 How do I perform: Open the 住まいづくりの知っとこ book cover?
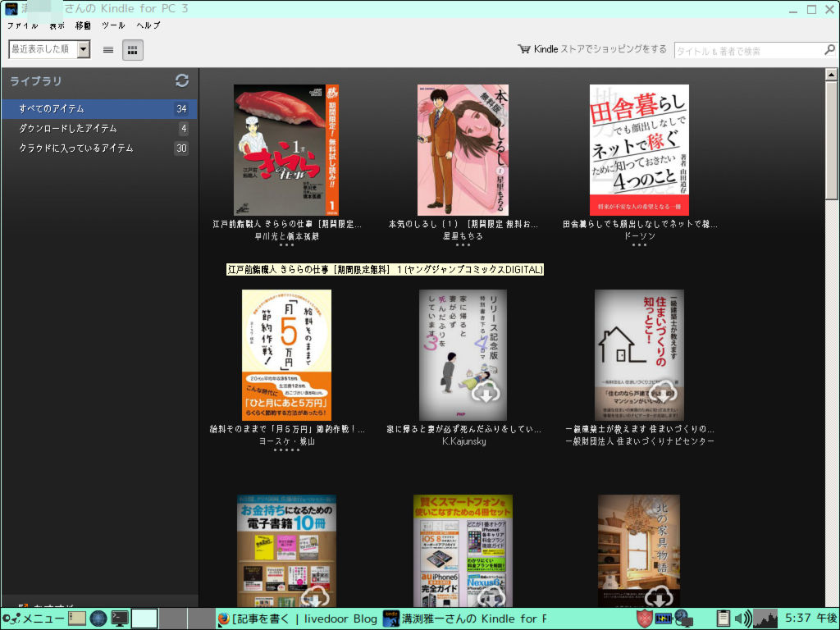pos(639,355)
